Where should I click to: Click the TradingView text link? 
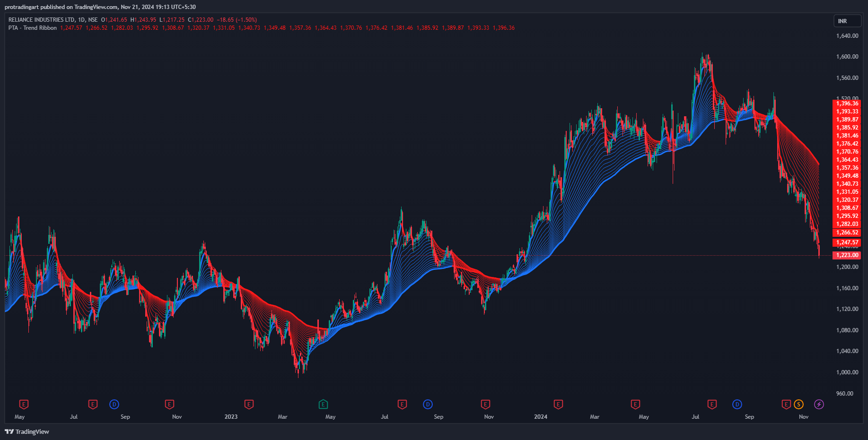tap(32, 431)
